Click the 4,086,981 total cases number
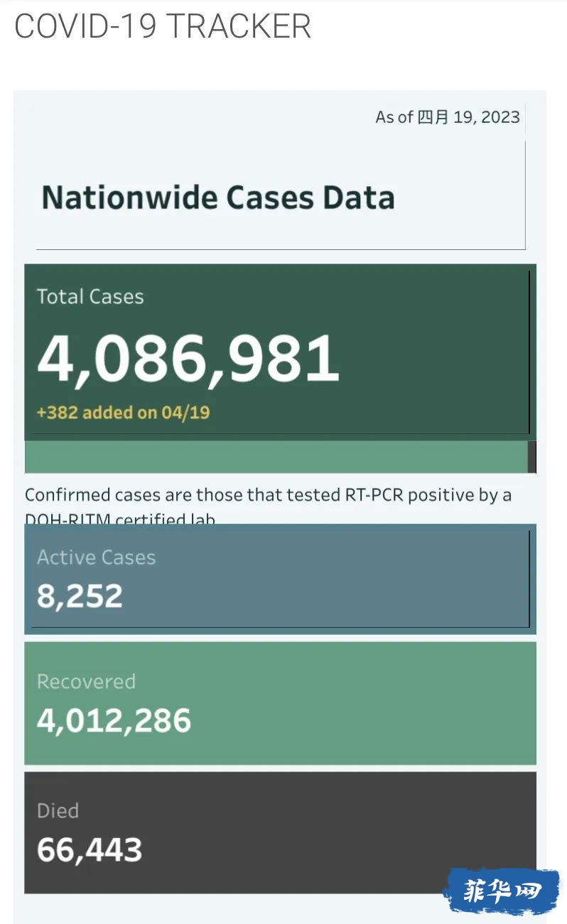The width and height of the screenshot is (567, 924). [x=188, y=358]
